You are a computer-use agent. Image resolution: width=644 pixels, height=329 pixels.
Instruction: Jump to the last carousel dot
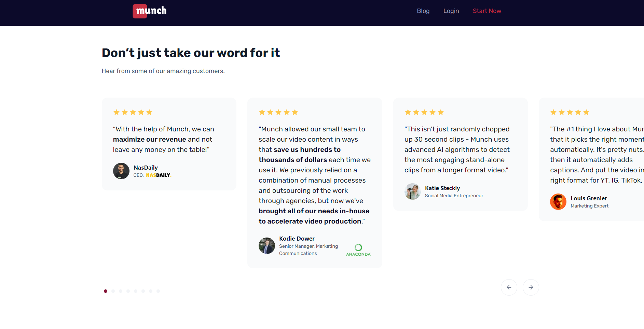point(158,291)
